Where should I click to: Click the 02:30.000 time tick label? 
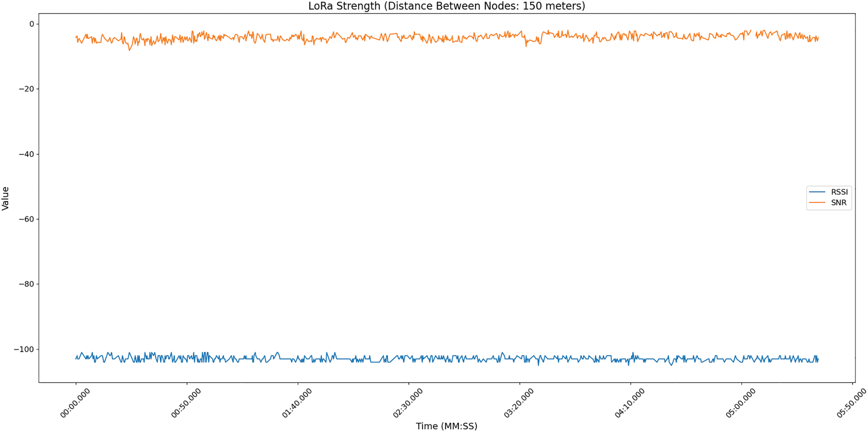click(x=407, y=403)
